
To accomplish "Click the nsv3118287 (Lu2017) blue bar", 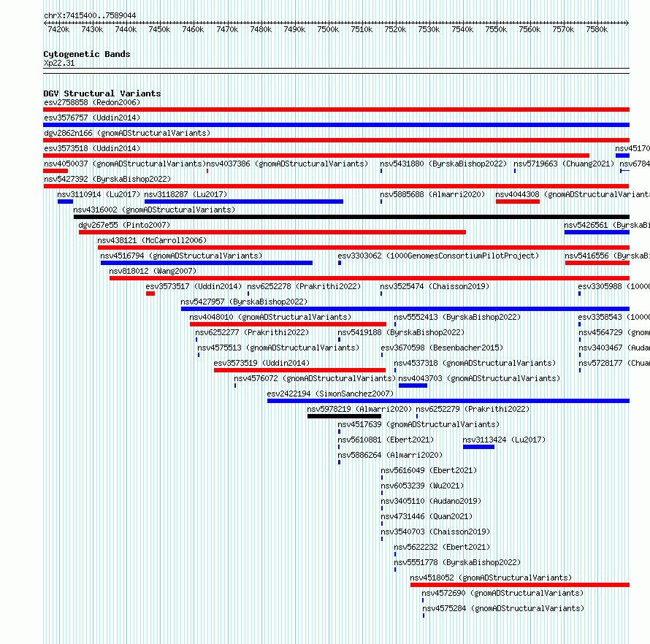I will (x=244, y=202).
